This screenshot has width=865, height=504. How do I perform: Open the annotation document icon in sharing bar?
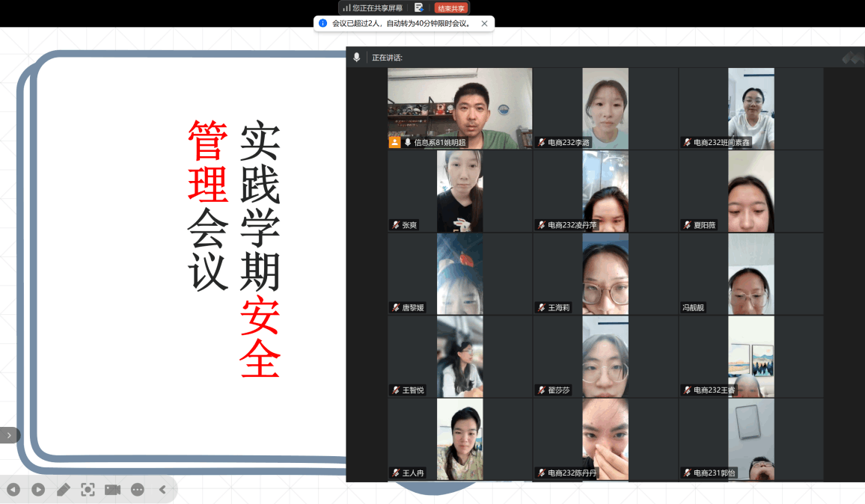click(419, 7)
